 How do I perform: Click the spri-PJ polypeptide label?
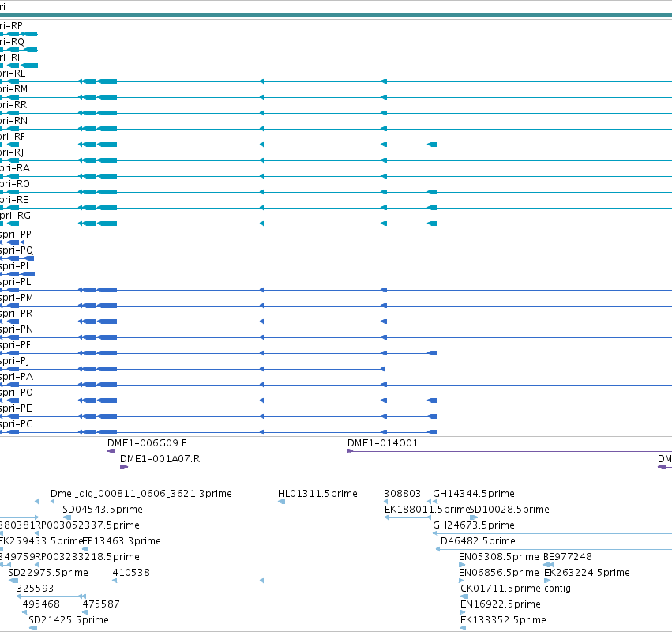click(x=14, y=362)
